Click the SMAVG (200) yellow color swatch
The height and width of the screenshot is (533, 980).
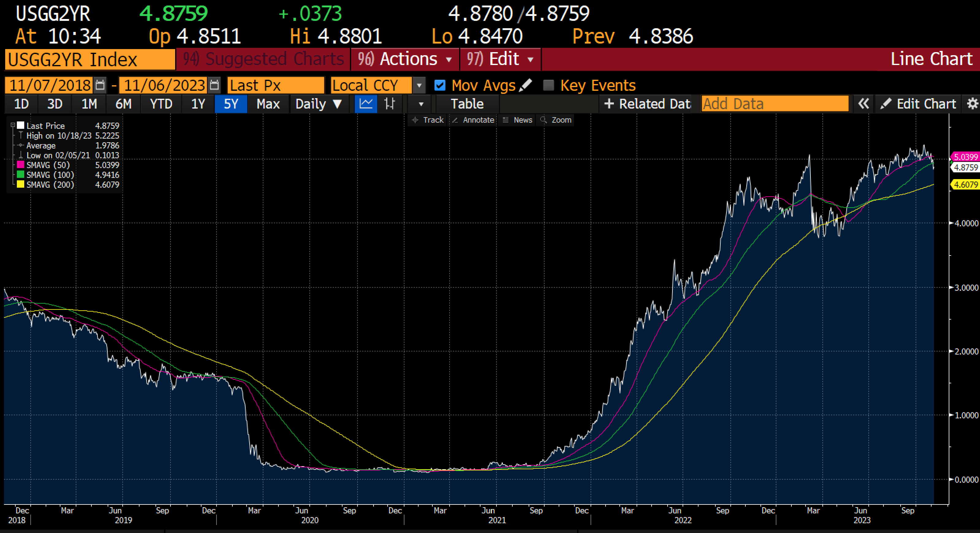coord(21,185)
